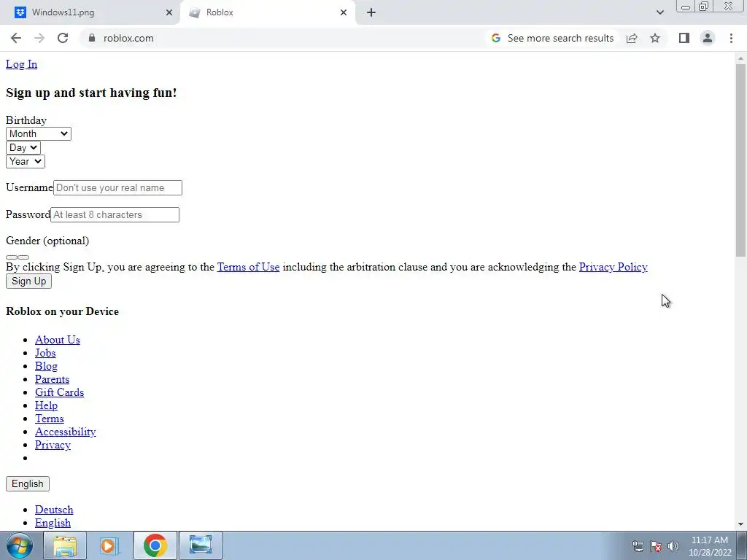Viewport: 747px width, 560px height.
Task: Click the Show desktop strip
Action: point(742,545)
